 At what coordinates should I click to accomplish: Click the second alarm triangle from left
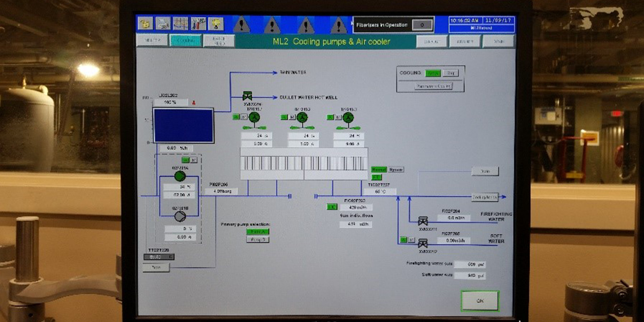coord(272,24)
